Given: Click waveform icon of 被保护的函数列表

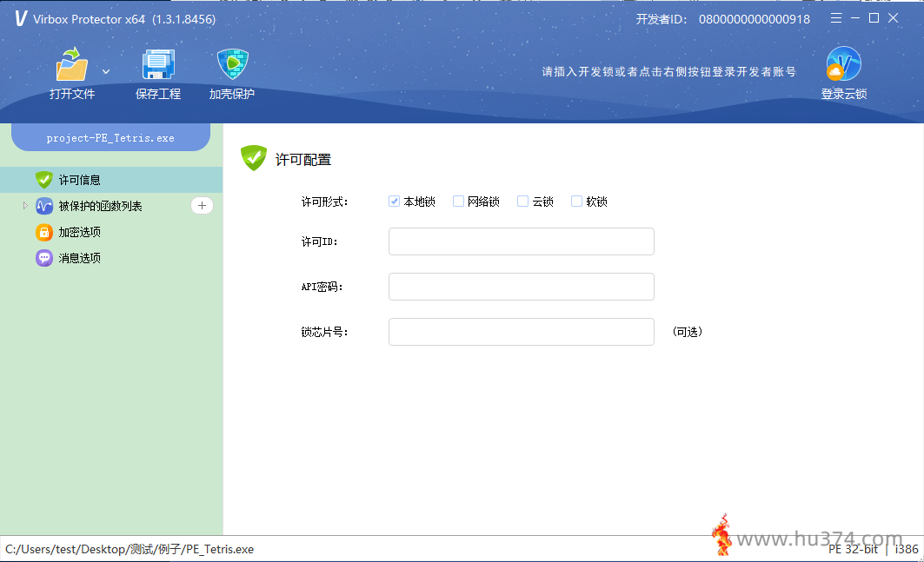Looking at the screenshot, I should click(44, 206).
